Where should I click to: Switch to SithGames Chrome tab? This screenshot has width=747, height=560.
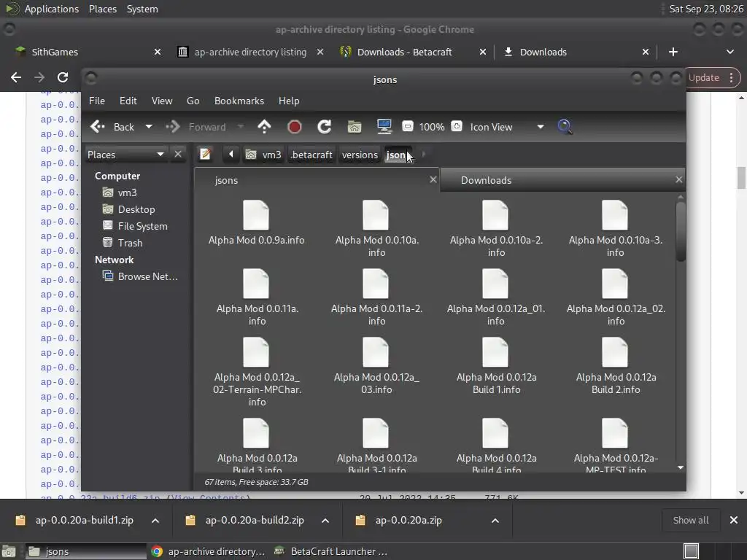coord(88,52)
